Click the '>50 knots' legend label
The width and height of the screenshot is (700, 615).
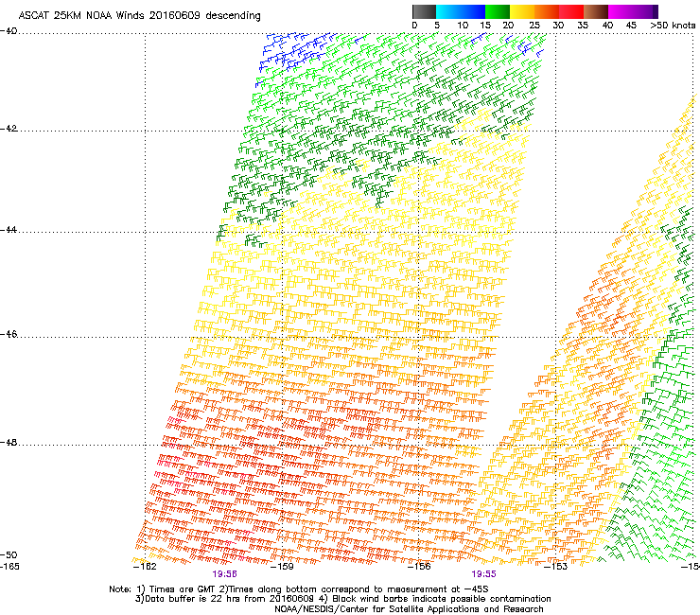pyautogui.click(x=673, y=26)
